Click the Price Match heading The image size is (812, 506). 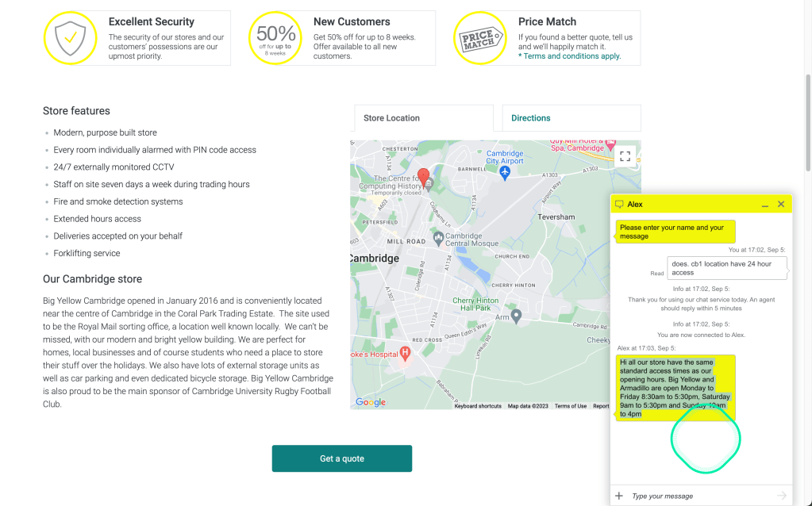pos(547,21)
